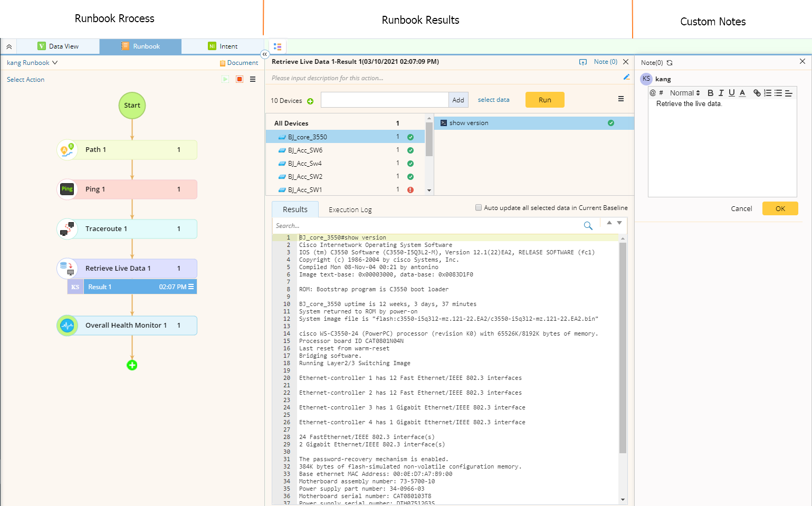Collapse the left runbook pane
Image resolution: width=812 pixels, height=506 pixels.
coord(265,54)
